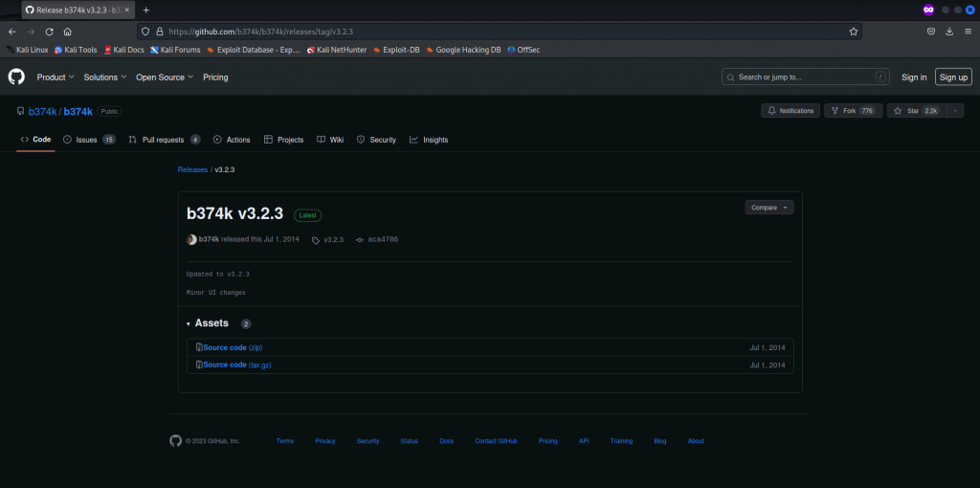Open Firefox downloads arrow icon
980x488 pixels.
[949, 32]
